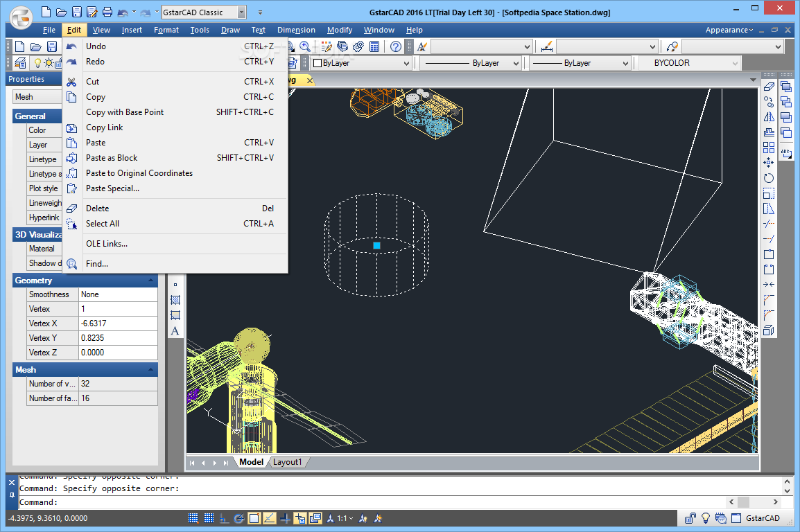
Task: Open the calculator icon in Standard toolbar
Action: pyautogui.click(x=374, y=47)
